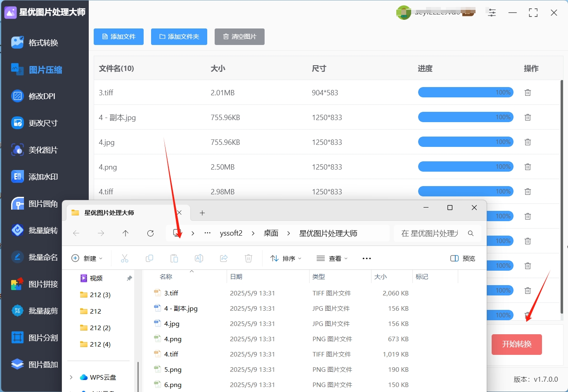Open the 格式转换 format conversion tool
Image resolution: width=568 pixels, height=392 pixels.
[35, 43]
